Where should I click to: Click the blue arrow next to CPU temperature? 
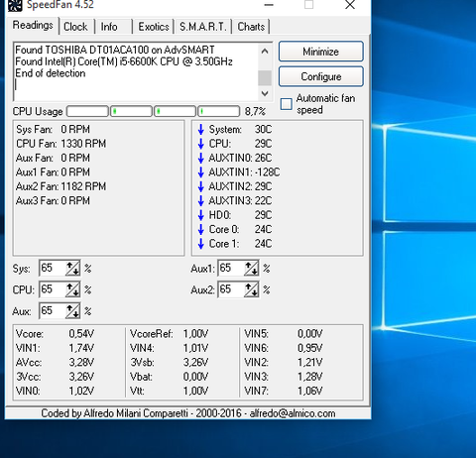[x=200, y=144]
